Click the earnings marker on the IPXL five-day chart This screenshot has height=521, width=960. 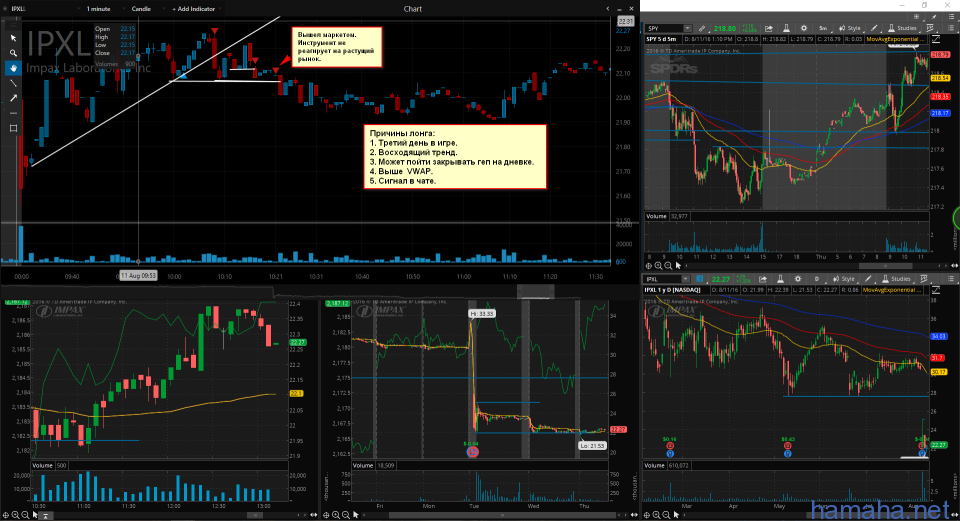pyautogui.click(x=472, y=452)
